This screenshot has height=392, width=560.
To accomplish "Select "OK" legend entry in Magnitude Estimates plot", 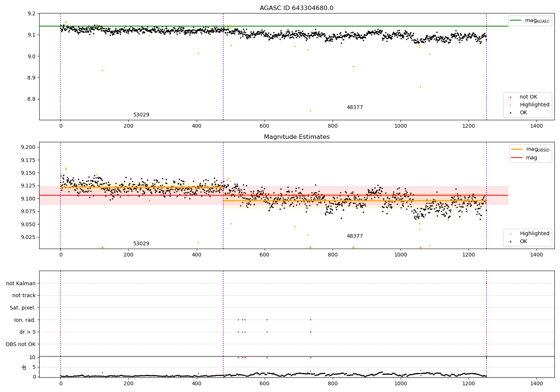I will click(523, 242).
